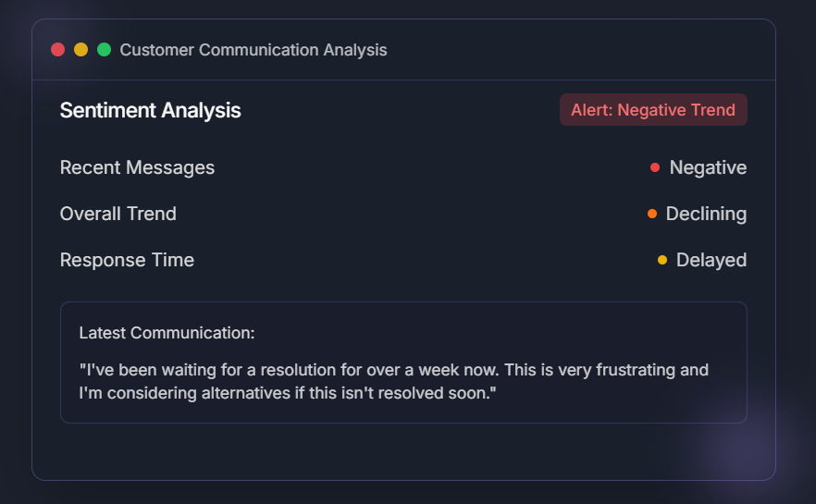
Task: Click the yellow dot beside Delayed
Action: coord(662,260)
